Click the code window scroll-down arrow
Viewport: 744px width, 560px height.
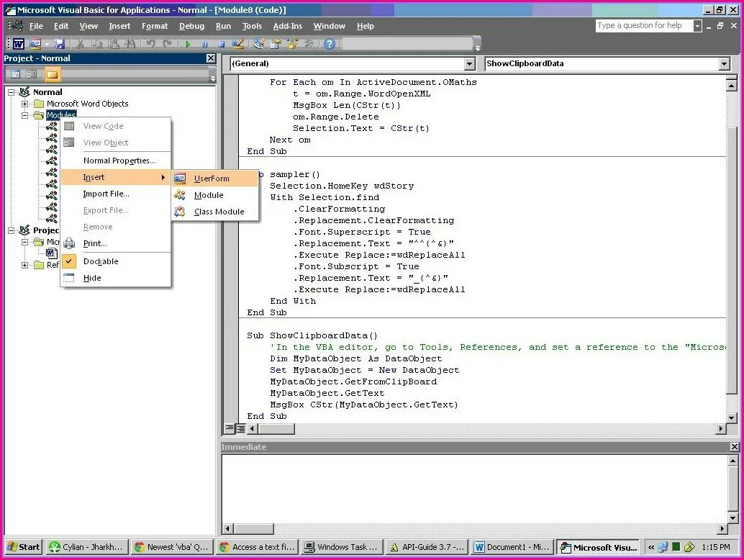pos(731,418)
